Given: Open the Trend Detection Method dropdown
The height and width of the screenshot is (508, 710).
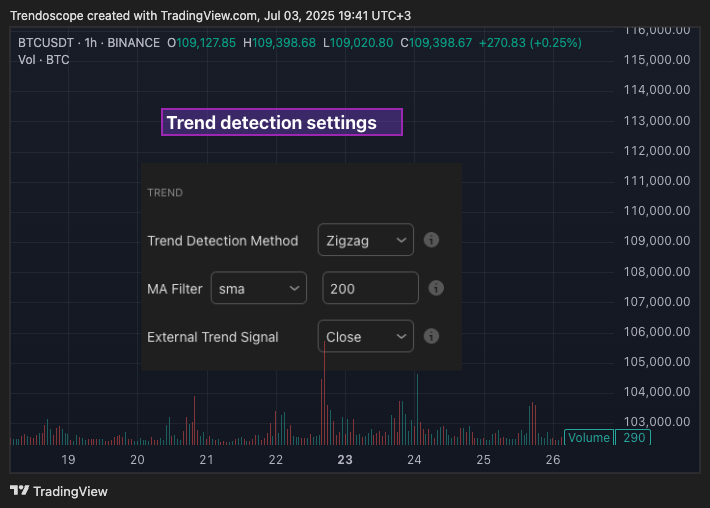Looking at the screenshot, I should click(365, 240).
